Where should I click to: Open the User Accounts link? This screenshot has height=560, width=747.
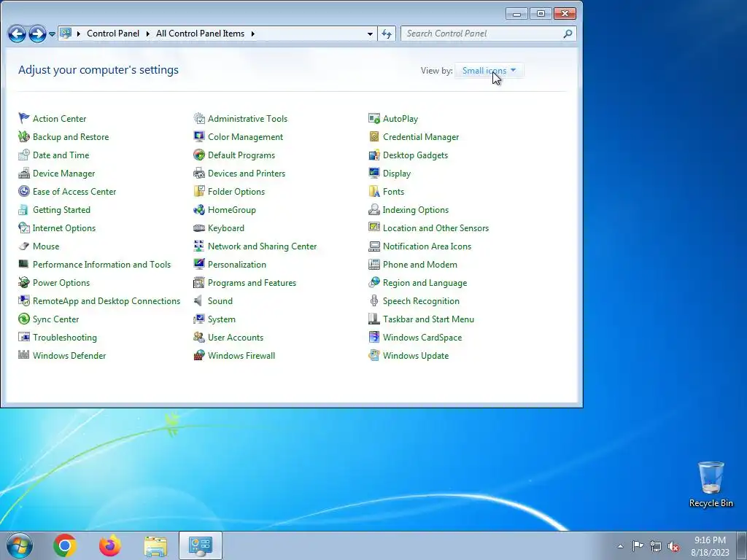[236, 337]
